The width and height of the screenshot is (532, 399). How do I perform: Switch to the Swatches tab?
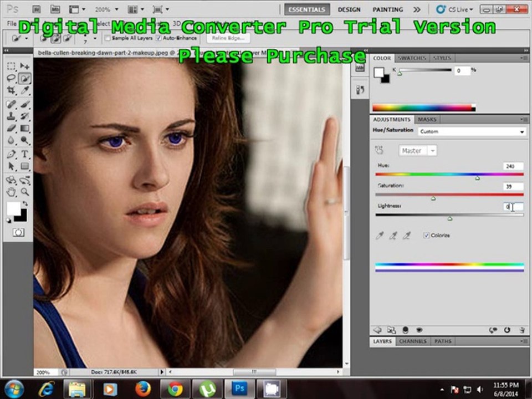pos(412,58)
